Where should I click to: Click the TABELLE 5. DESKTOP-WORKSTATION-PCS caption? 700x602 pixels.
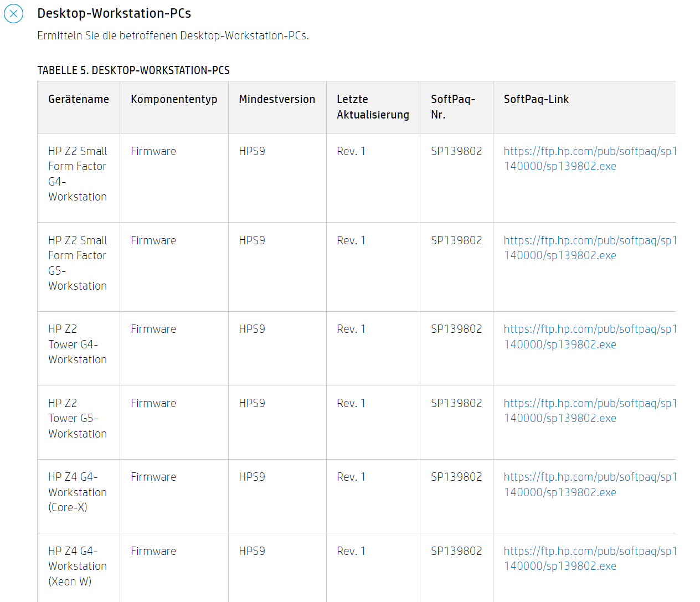click(133, 70)
